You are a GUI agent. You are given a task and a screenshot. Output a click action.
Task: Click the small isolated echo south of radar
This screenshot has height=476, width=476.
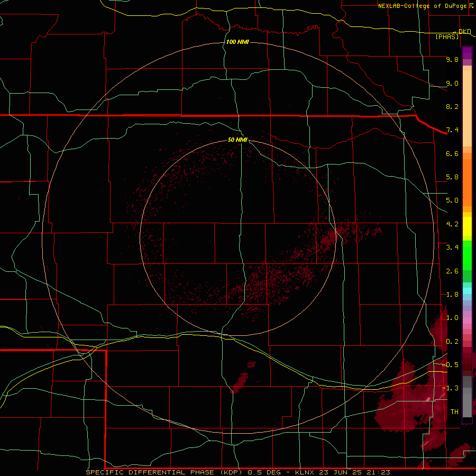tap(240, 383)
